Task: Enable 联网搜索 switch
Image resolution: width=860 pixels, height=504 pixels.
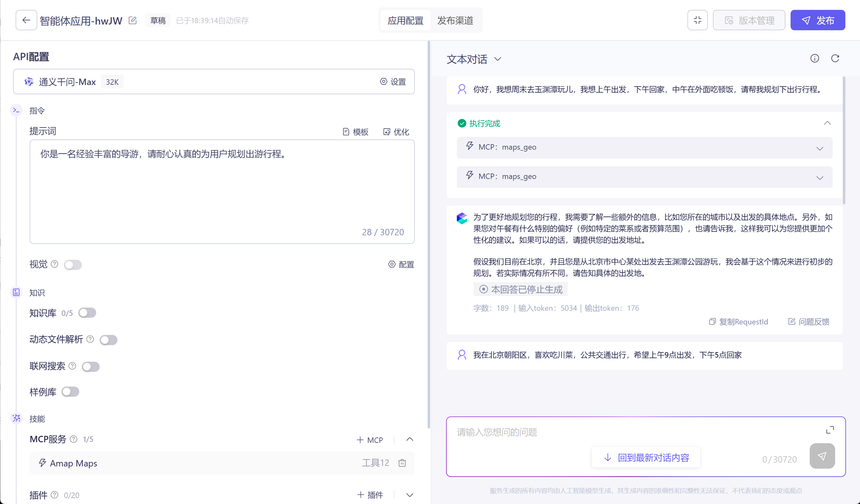Action: point(91,366)
